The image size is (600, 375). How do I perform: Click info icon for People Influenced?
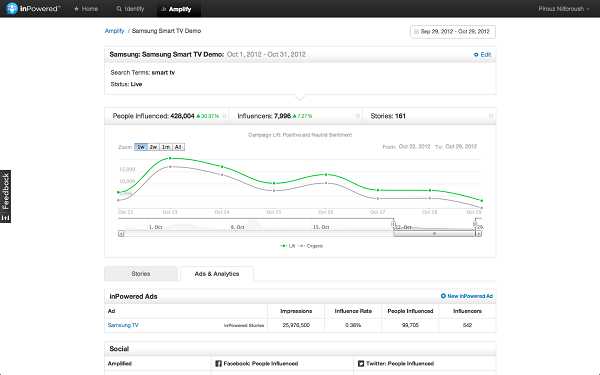pyautogui.click(x=225, y=116)
